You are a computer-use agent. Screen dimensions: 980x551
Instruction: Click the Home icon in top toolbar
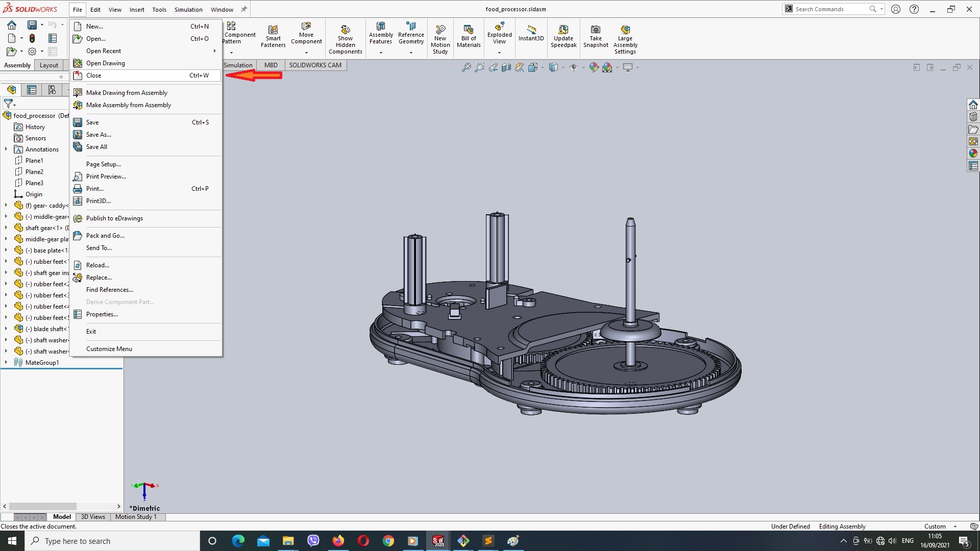click(x=12, y=25)
